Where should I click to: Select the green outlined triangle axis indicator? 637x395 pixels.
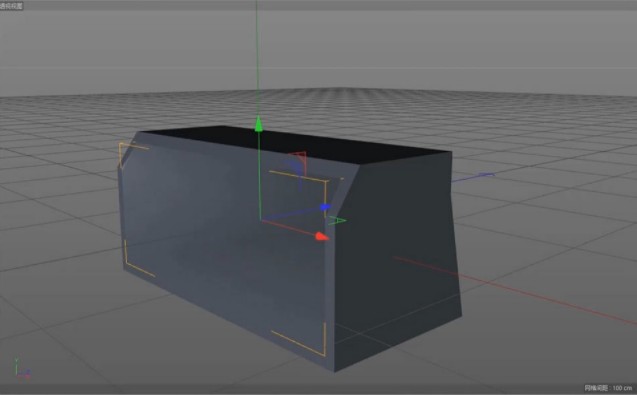point(337,221)
